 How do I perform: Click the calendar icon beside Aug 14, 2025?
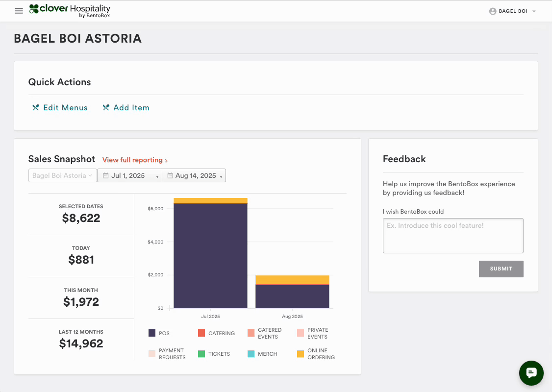170,175
